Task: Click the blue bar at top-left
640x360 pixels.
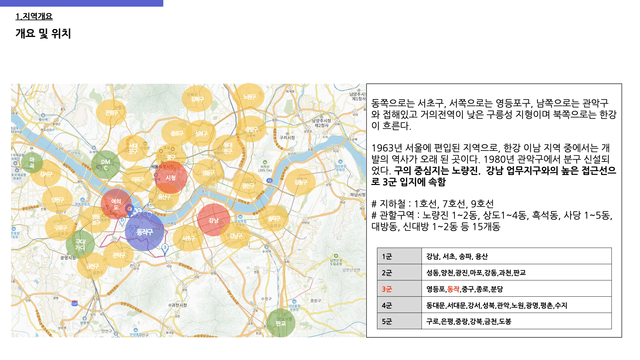Action: point(82,3)
